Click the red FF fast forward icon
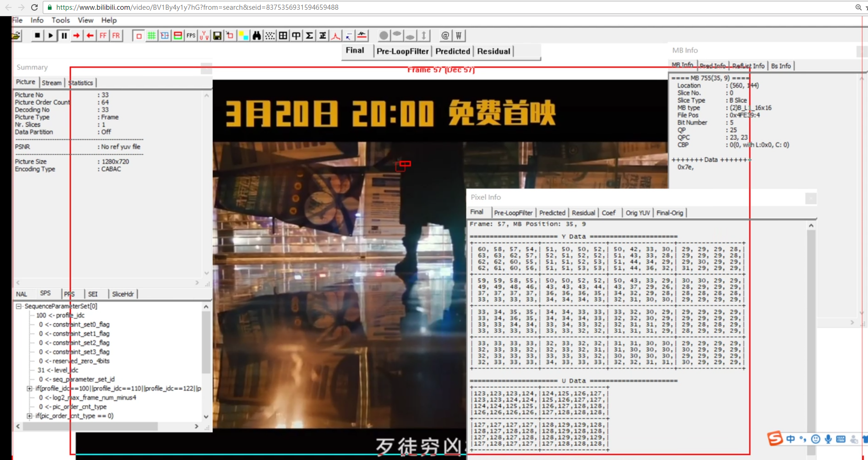Image resolution: width=868 pixels, height=460 pixels. 103,35
